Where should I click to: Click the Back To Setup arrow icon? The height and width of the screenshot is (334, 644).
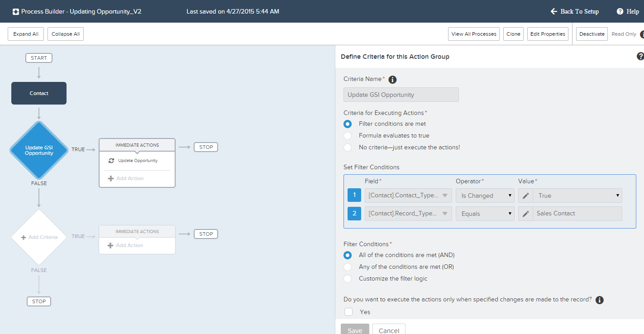pos(553,11)
